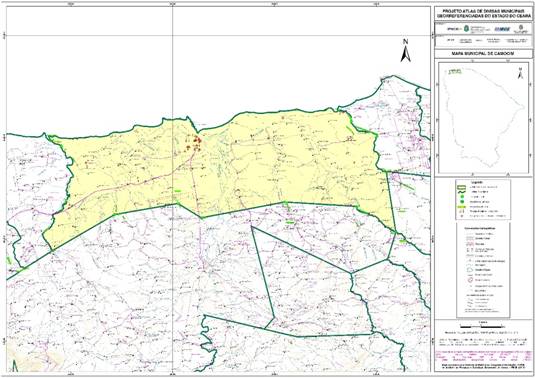The height and width of the screenshot is (378, 535).
Task: Select the red circle symbol in conventions legend
Action: point(470,280)
